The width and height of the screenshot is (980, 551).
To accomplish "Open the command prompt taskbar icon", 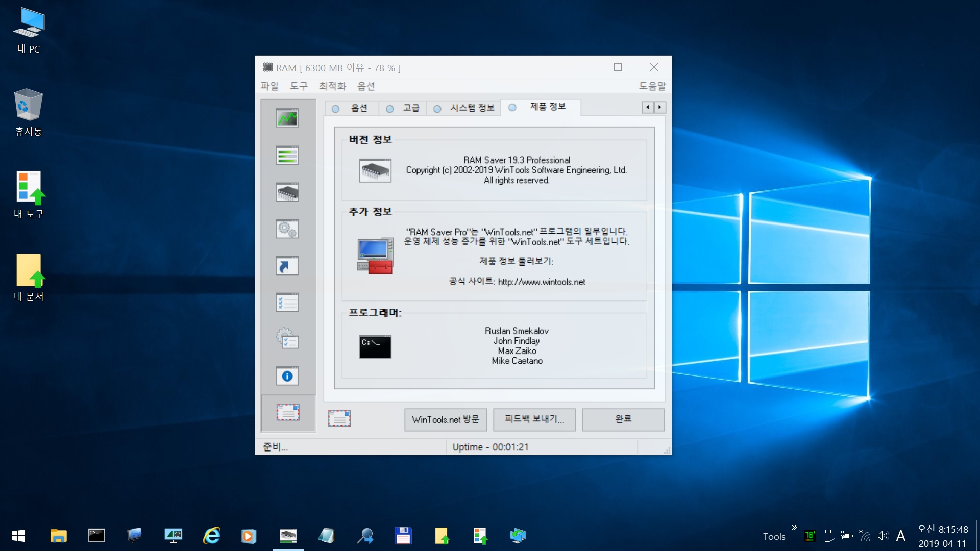I will pos(96,536).
